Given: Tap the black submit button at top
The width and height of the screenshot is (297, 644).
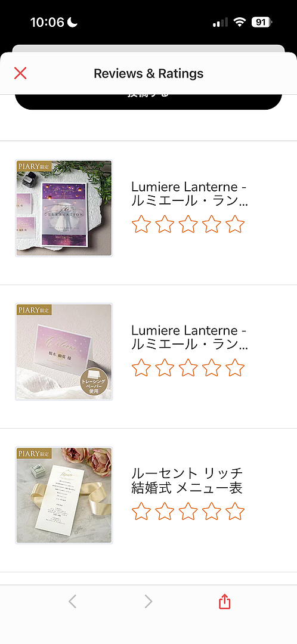Looking at the screenshot, I should [x=148, y=101].
